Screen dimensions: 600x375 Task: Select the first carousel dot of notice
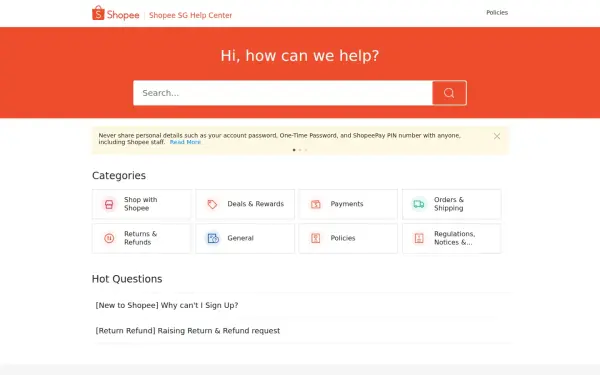pos(294,150)
